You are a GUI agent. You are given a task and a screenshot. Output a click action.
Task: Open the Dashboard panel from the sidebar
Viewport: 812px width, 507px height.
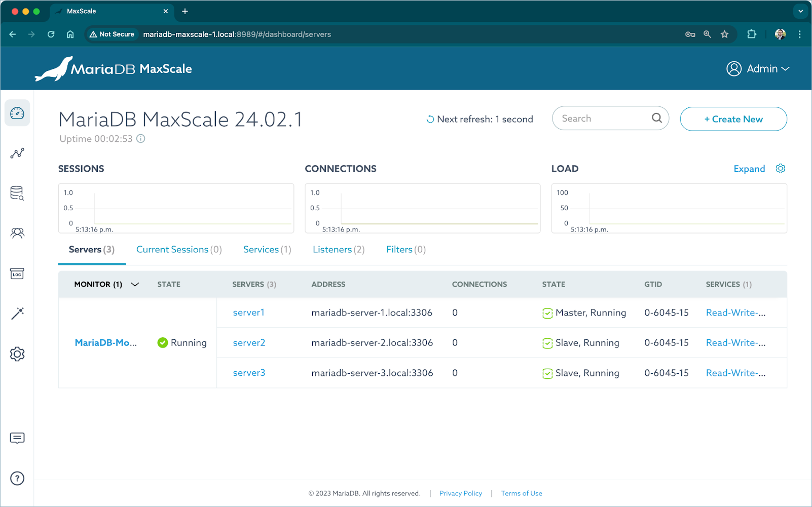click(x=17, y=113)
